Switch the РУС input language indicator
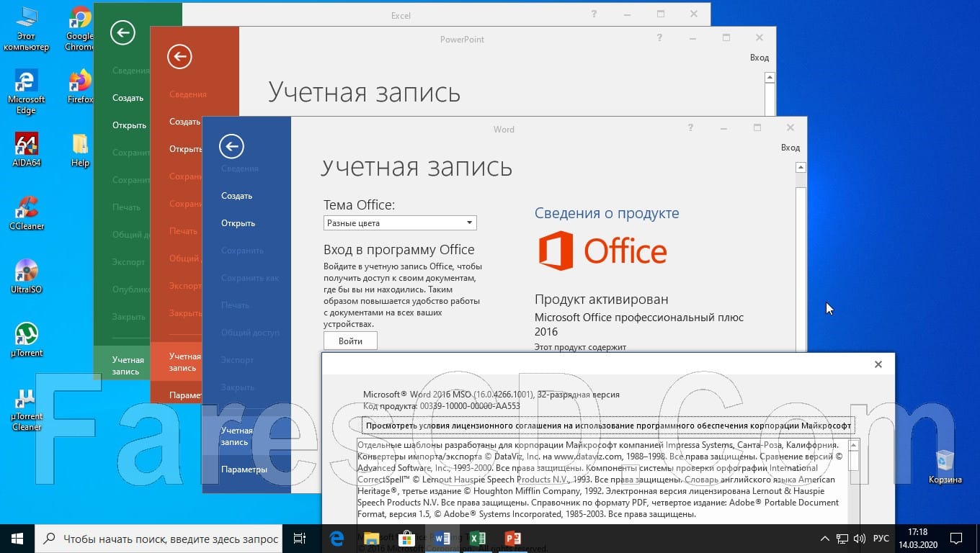 881,539
